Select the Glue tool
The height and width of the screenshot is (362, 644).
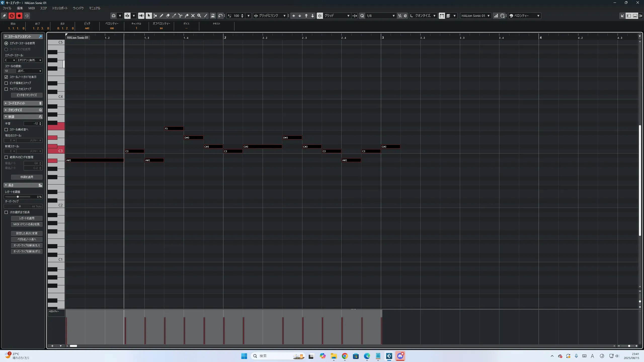click(x=187, y=16)
